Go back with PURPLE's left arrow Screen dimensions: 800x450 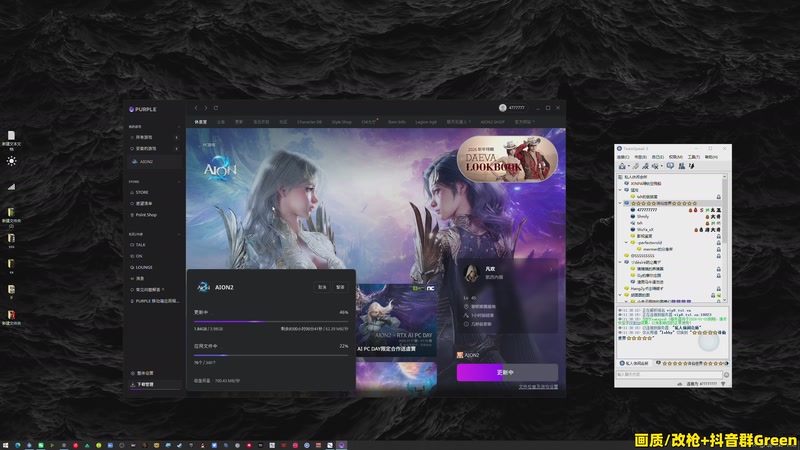pos(196,108)
